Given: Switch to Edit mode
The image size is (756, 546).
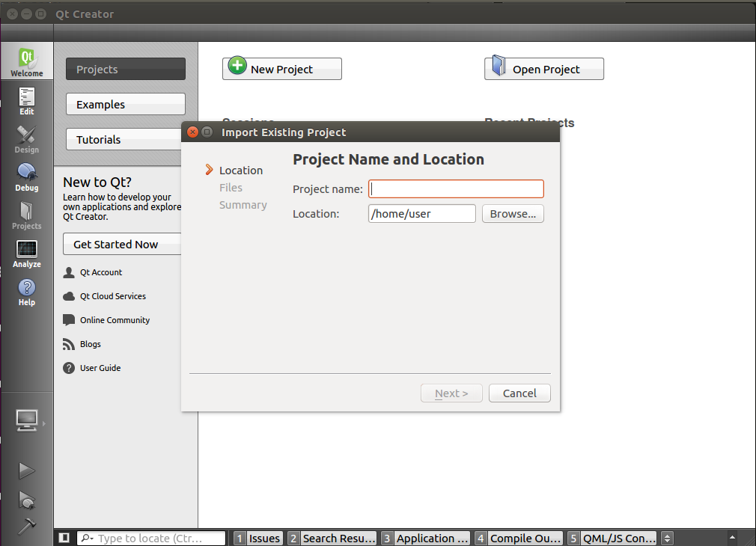Looking at the screenshot, I should coord(26,101).
